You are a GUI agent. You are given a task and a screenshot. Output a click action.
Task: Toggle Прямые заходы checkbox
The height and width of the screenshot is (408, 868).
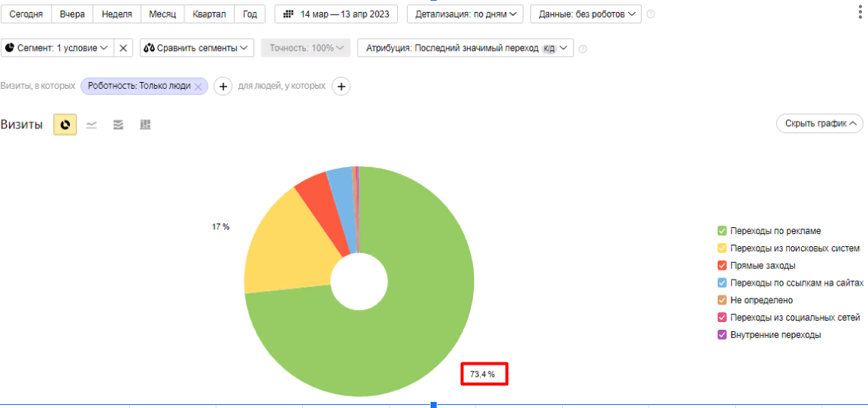(722, 265)
